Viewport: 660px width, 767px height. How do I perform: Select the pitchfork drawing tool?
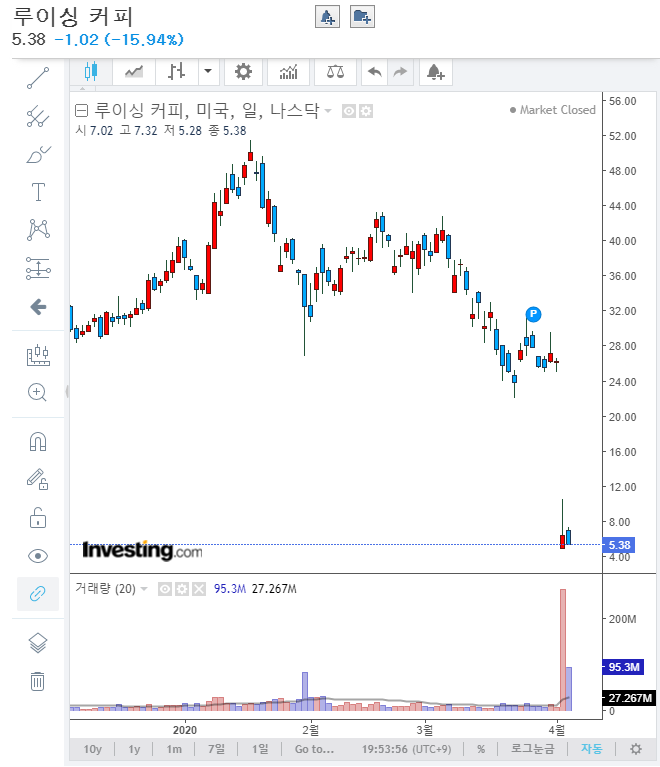point(38,116)
